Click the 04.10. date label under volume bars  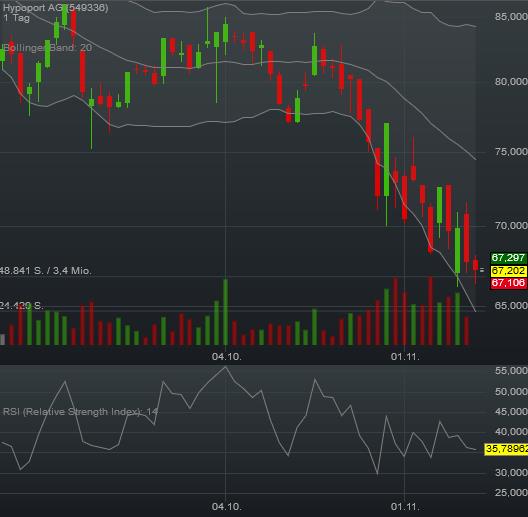pyautogui.click(x=227, y=357)
